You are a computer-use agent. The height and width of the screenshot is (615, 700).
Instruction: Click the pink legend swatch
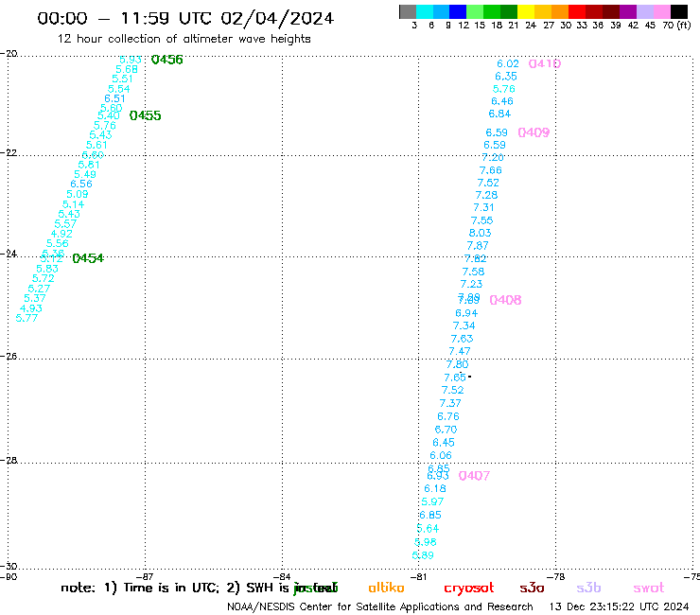coord(661,11)
